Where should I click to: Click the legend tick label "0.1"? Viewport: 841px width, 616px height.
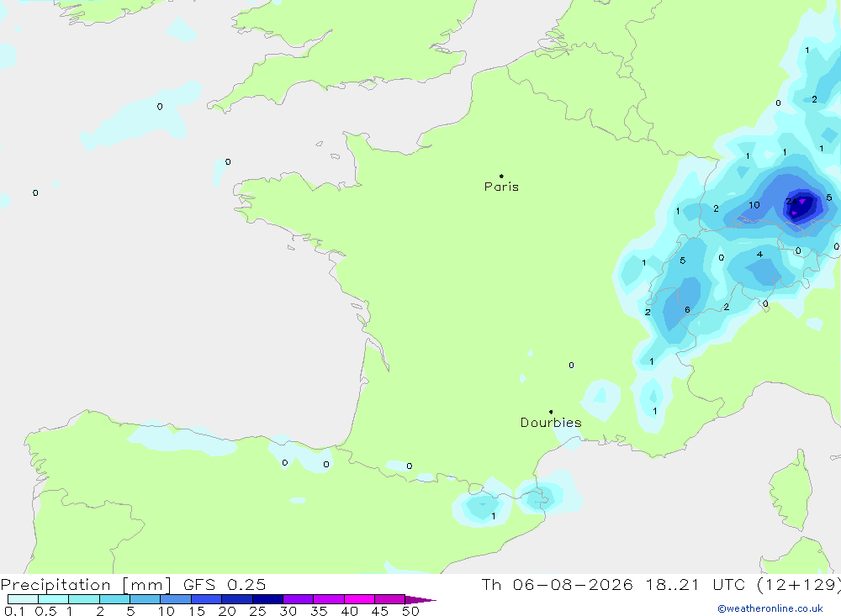pyautogui.click(x=14, y=611)
